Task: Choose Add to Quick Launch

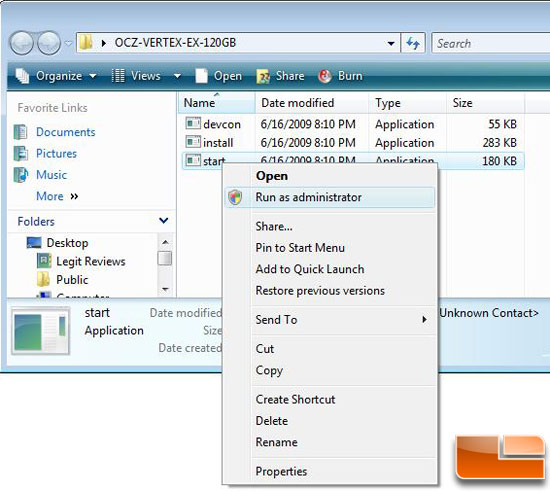Action: click(x=330, y=269)
